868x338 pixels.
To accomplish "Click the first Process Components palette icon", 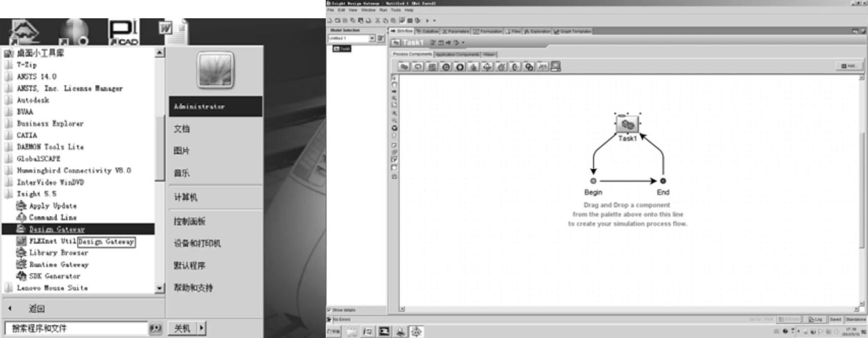I will [x=404, y=66].
